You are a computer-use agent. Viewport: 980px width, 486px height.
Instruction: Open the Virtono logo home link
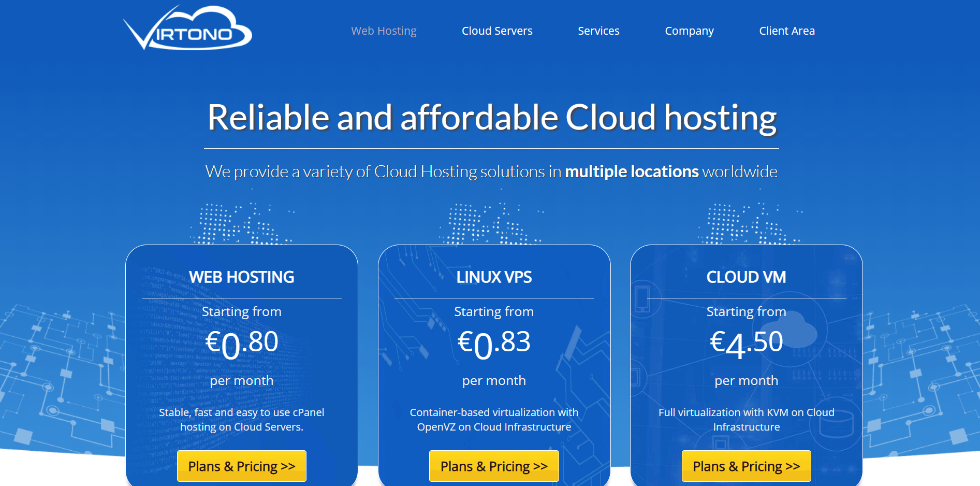click(187, 28)
